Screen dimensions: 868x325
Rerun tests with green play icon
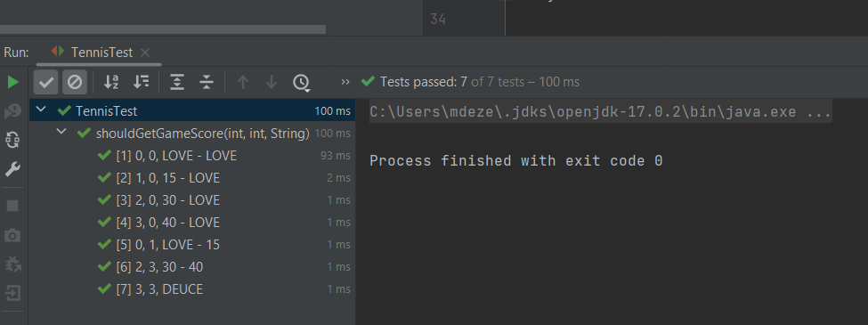coord(12,83)
